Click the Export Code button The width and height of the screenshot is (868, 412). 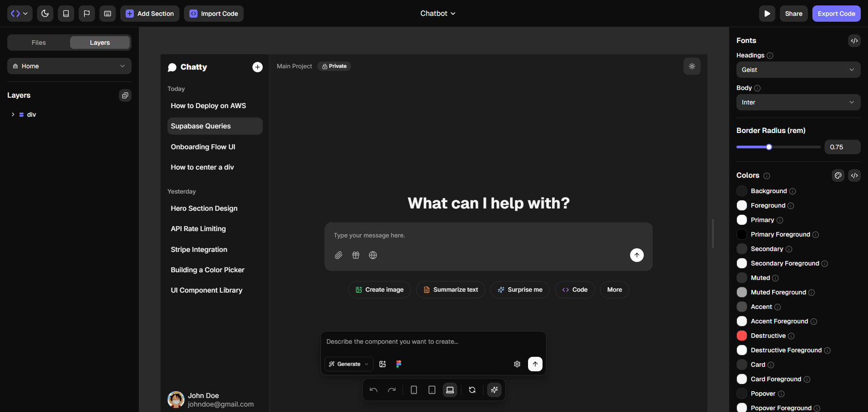pyautogui.click(x=836, y=14)
